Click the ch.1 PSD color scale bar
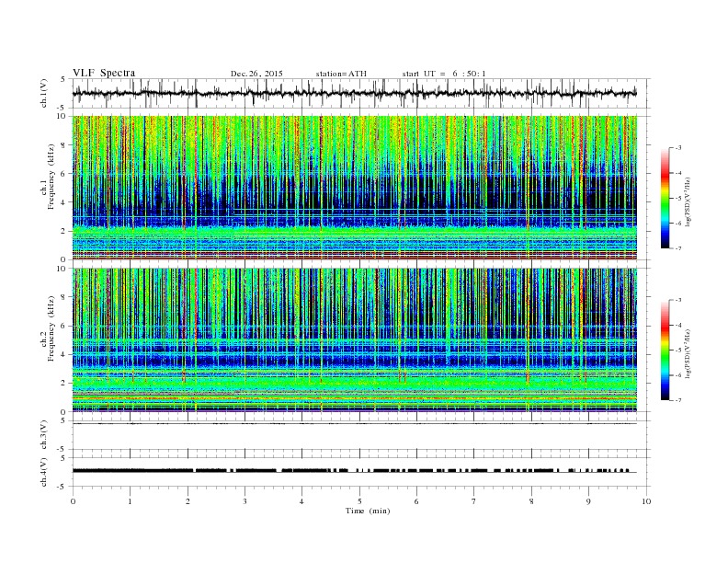Screen dimensions: 728x563 click(x=665, y=198)
